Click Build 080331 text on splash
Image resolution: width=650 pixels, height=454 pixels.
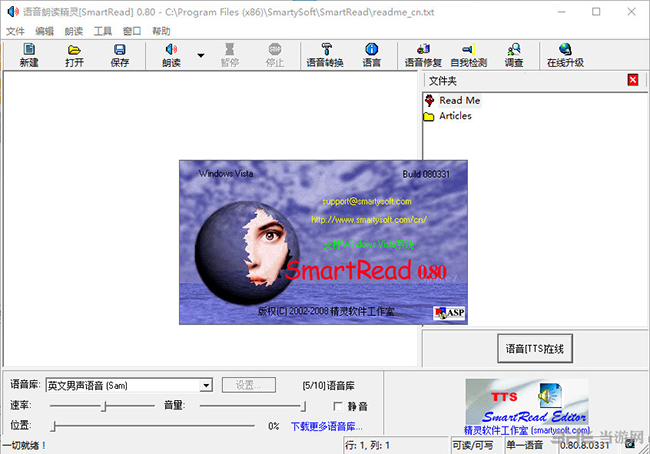426,174
